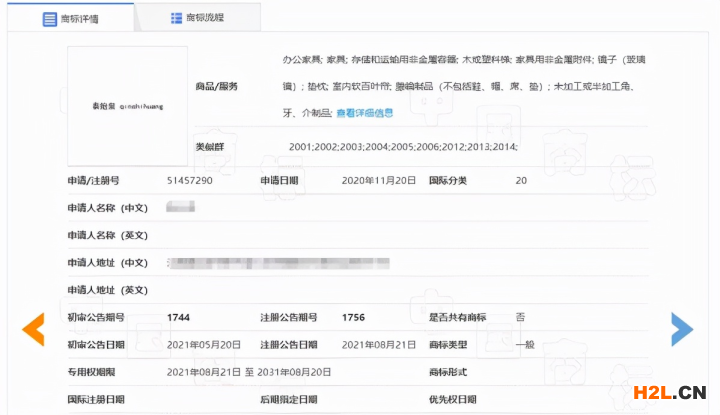Click the blurred applicant address field
Image resolution: width=720 pixels, height=415 pixels.
point(278,263)
